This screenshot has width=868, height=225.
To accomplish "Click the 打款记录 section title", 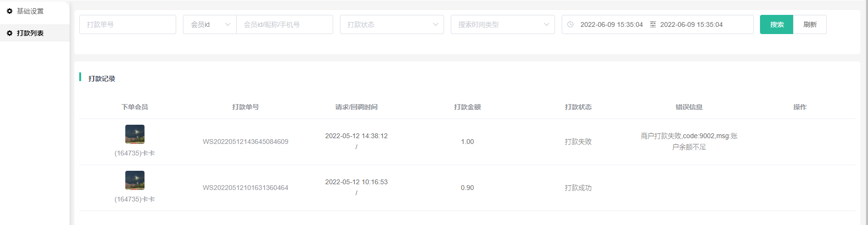I will coord(102,79).
